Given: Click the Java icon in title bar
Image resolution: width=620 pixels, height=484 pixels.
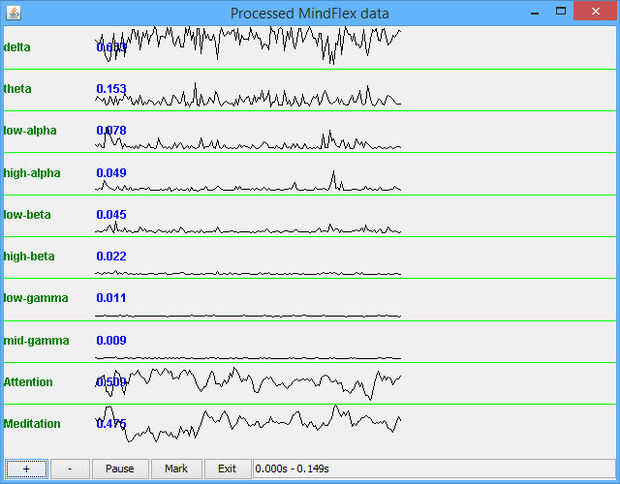Looking at the screenshot, I should [x=14, y=13].
